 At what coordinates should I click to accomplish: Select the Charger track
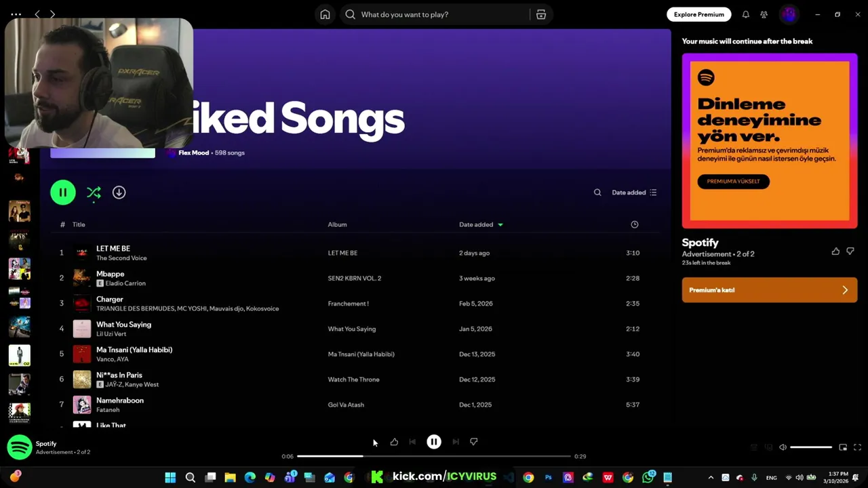coord(355,304)
